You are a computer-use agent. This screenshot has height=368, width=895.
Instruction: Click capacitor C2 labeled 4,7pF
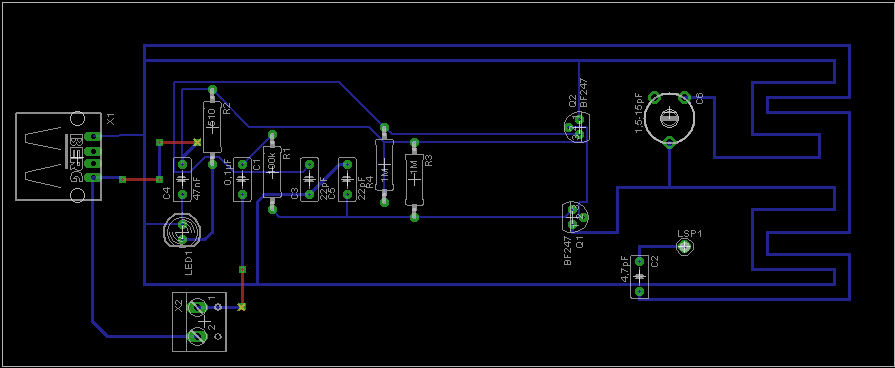639,276
